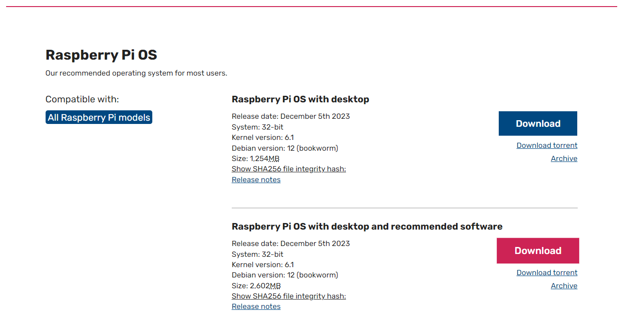Click 'Raspberry Pi OS with desktop and recommended software' heading
The height and width of the screenshot is (331, 644).
click(367, 226)
